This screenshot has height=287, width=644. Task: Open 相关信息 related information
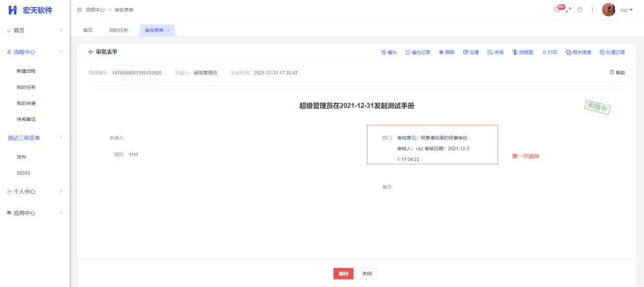[579, 52]
